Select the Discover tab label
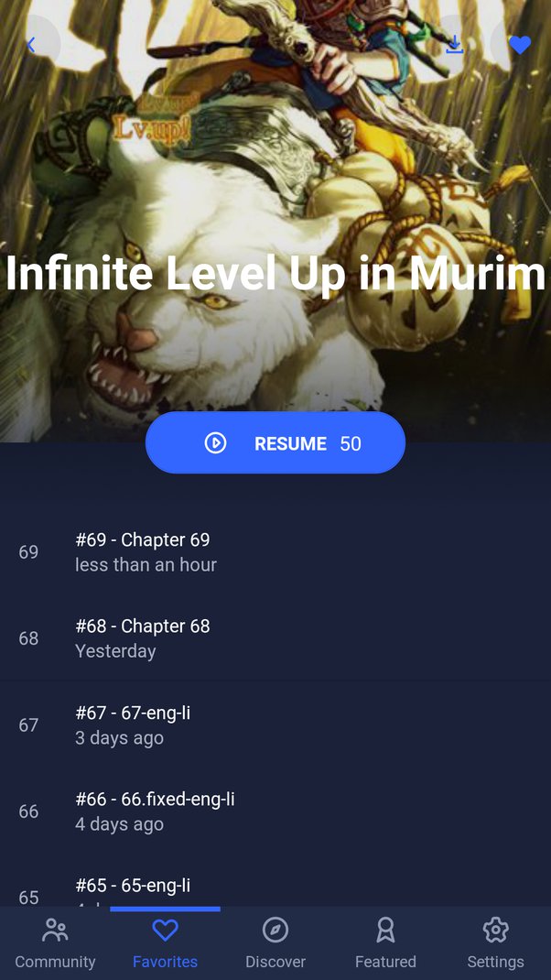 point(275,962)
